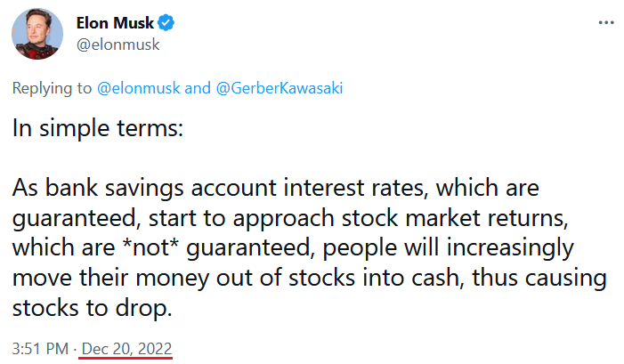The image size is (624, 364).
Task: Open the round profile avatar picture
Action: coord(37,34)
